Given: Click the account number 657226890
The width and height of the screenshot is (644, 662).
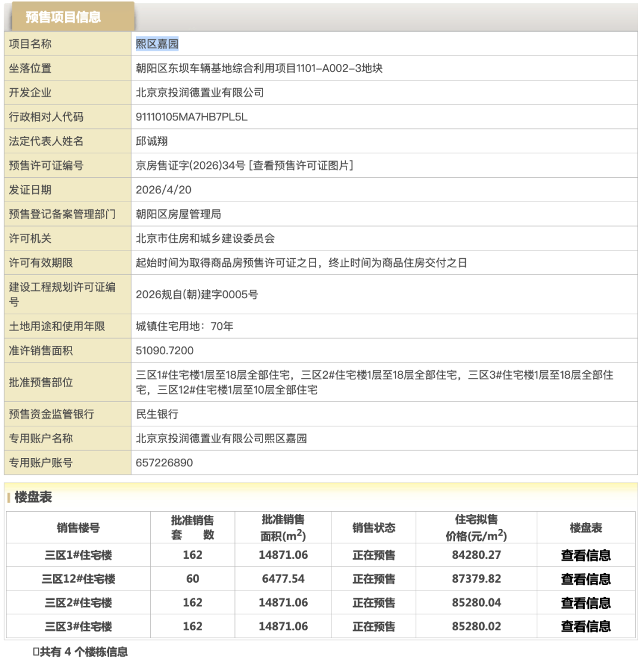Looking at the screenshot, I should (165, 463).
